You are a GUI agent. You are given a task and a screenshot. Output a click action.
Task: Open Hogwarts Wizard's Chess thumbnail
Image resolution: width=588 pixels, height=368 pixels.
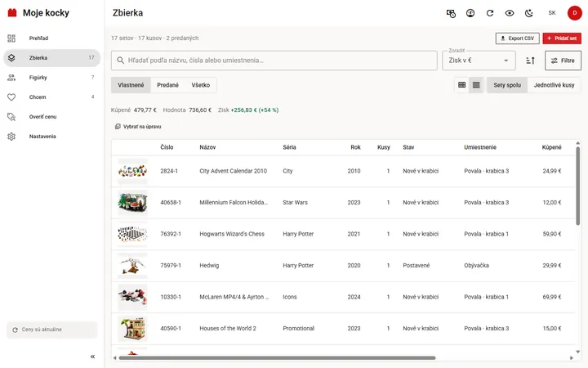click(133, 234)
